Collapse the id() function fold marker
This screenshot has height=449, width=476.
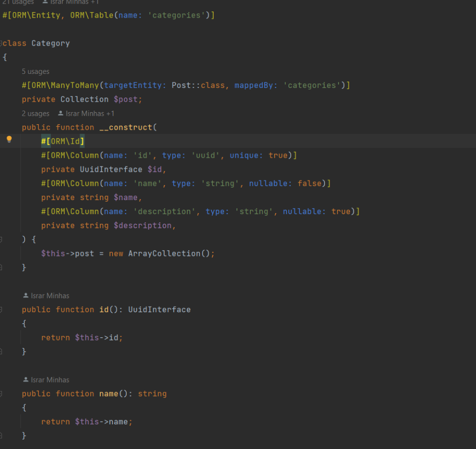point(1,309)
